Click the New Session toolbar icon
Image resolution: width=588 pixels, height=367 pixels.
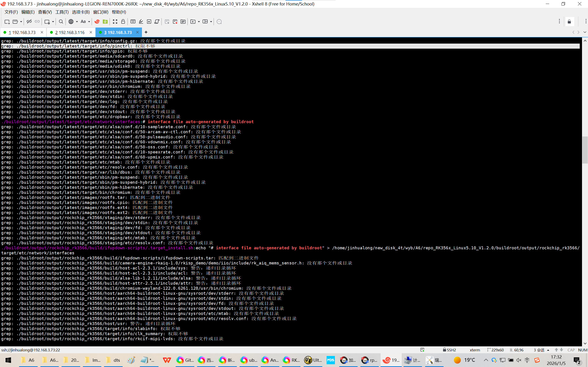[x=7, y=22]
